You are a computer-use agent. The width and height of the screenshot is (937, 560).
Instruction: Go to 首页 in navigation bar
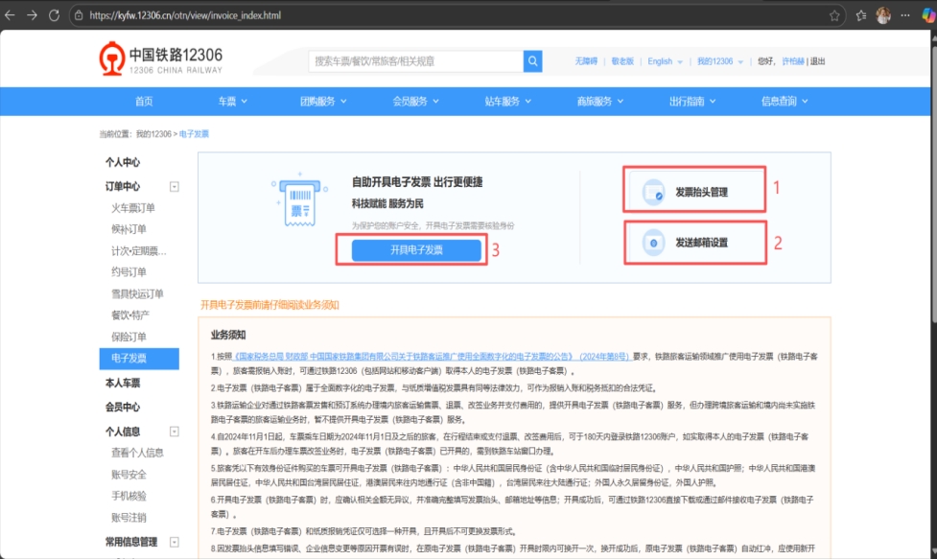click(x=144, y=102)
